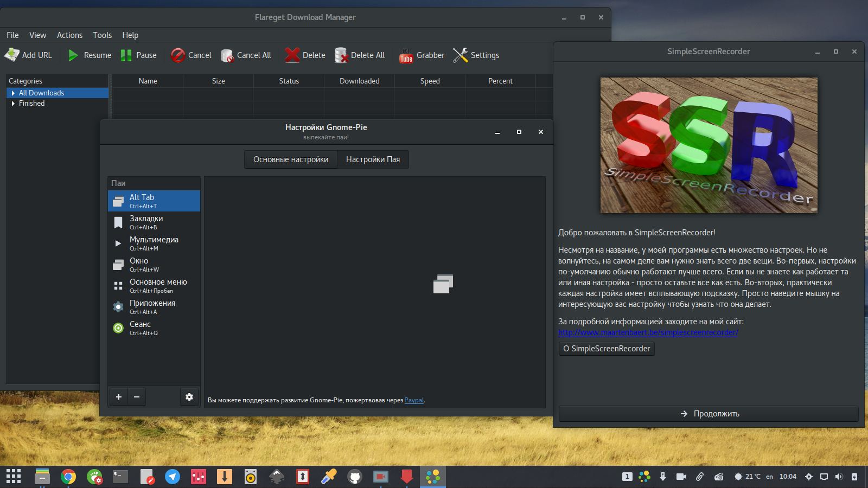Open the Paypal donation link
This screenshot has width=868, height=488.
(414, 400)
